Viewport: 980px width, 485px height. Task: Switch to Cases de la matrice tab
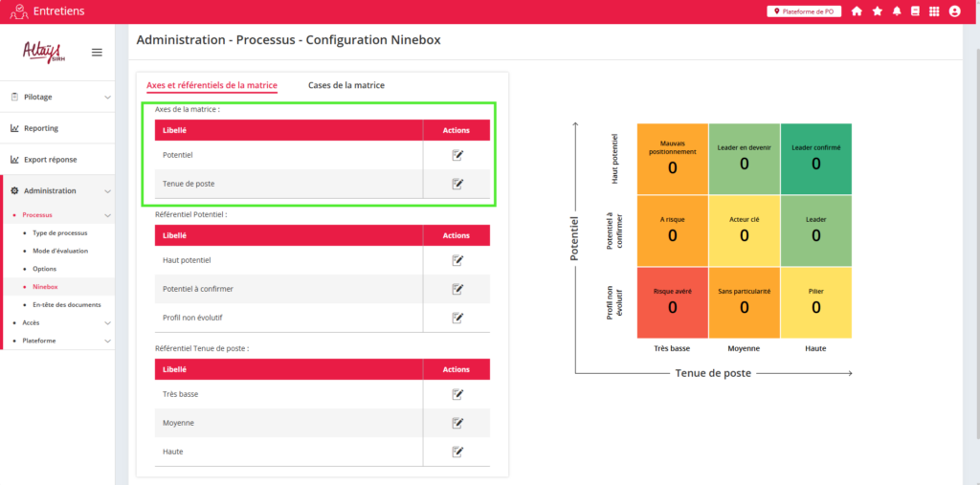(345, 85)
